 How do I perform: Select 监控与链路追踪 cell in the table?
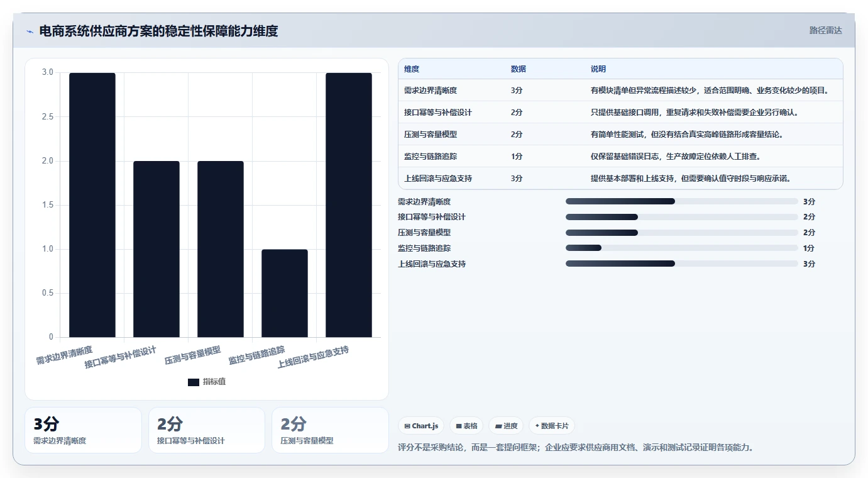431,157
